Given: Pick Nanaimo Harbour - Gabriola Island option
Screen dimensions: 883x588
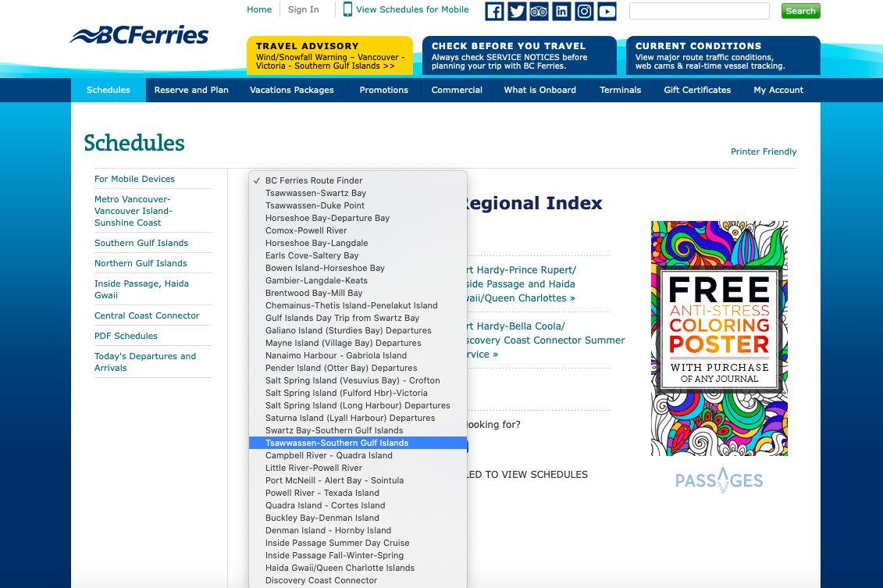Looking at the screenshot, I should [x=358, y=355].
